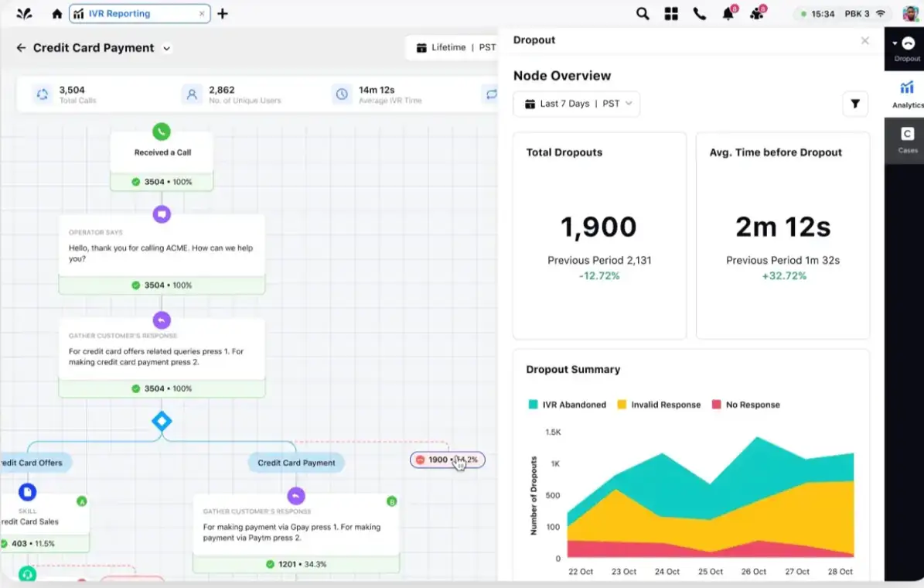Open a new tab with plus icon

pos(223,14)
